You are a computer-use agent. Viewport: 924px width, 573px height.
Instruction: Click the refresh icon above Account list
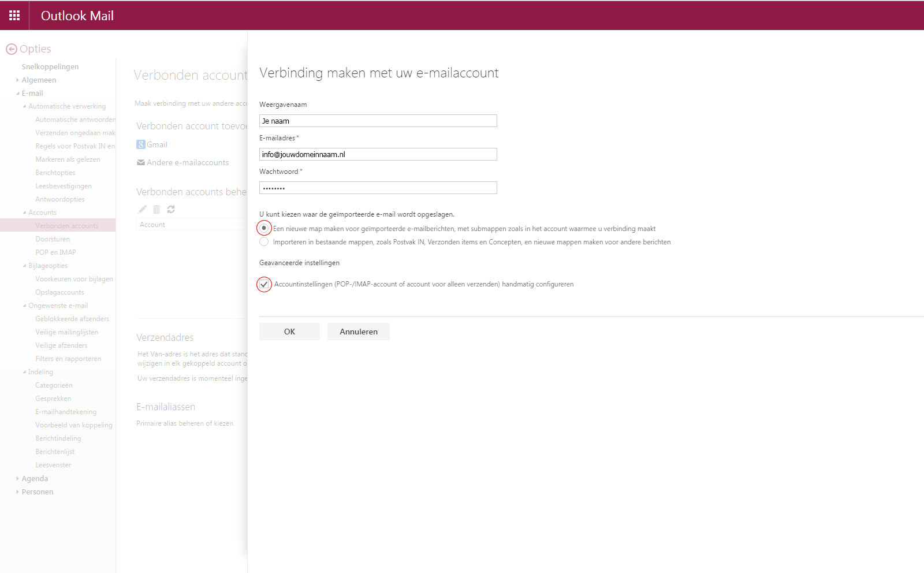(171, 209)
